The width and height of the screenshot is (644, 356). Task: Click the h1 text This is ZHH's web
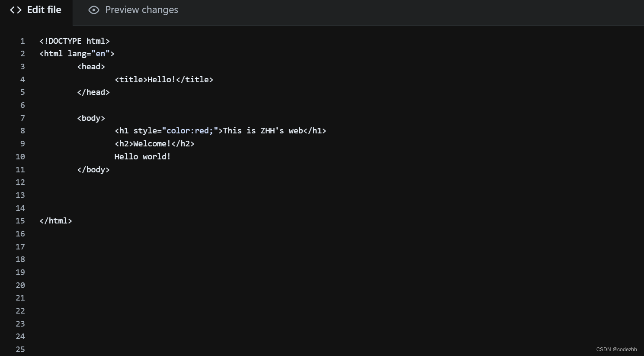coord(263,130)
